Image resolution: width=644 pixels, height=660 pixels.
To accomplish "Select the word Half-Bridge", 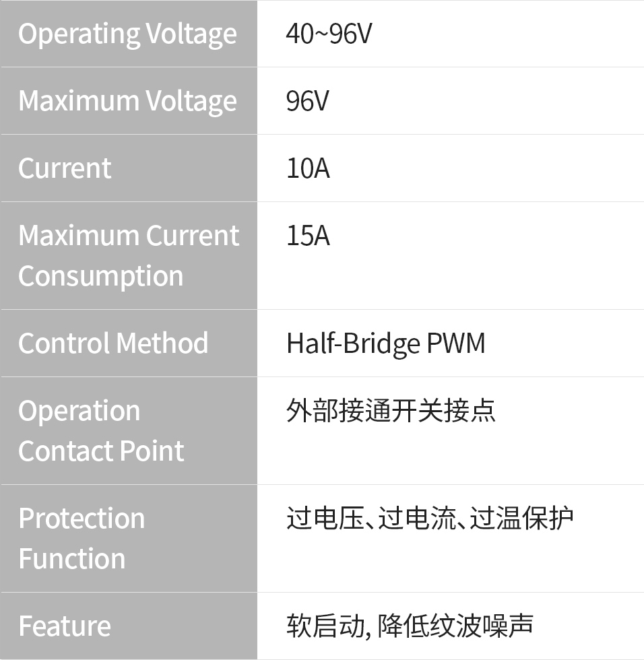I will pyautogui.click(x=353, y=343).
